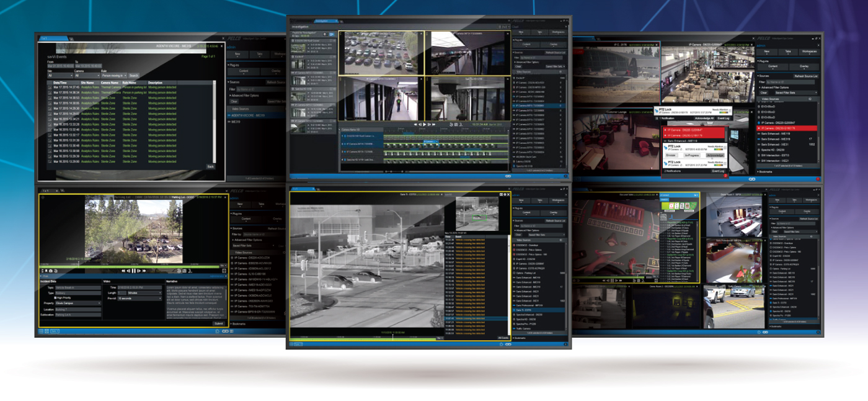Switch to the Investigation tab in the center window
This screenshot has height=401, width=868.
click(325, 21)
